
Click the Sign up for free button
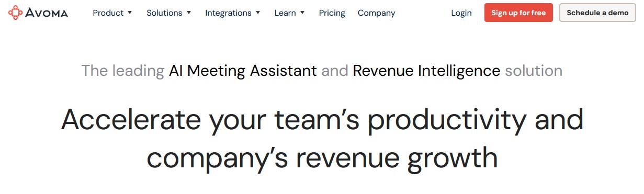coord(518,13)
